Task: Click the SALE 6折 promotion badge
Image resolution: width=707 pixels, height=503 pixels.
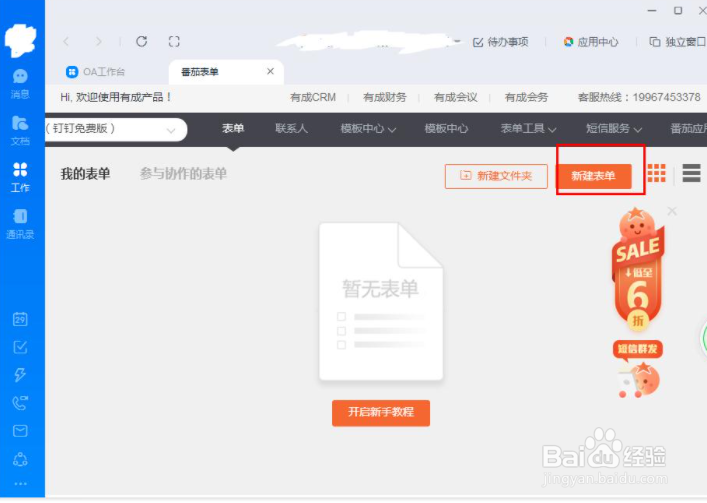Action: (637, 270)
